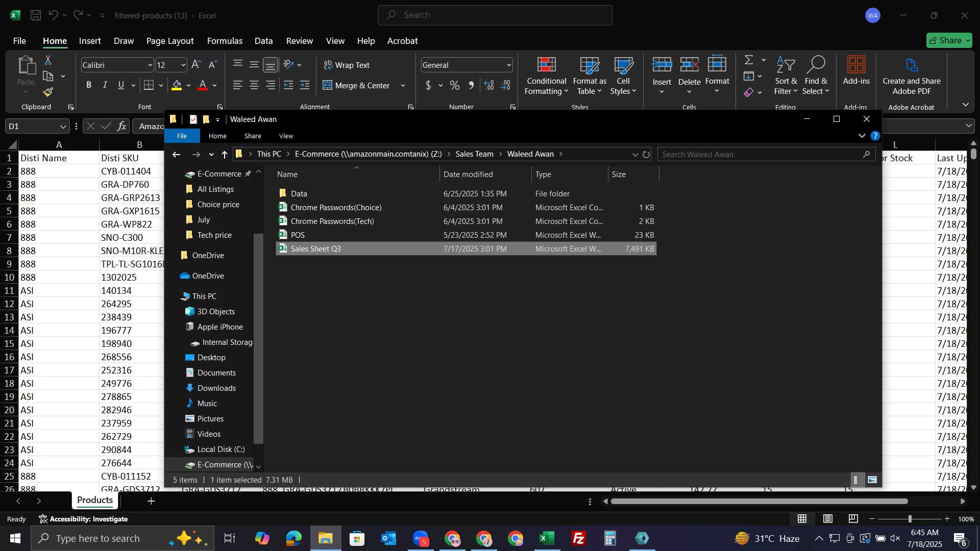Apply red Font Color swatch

[203, 85]
